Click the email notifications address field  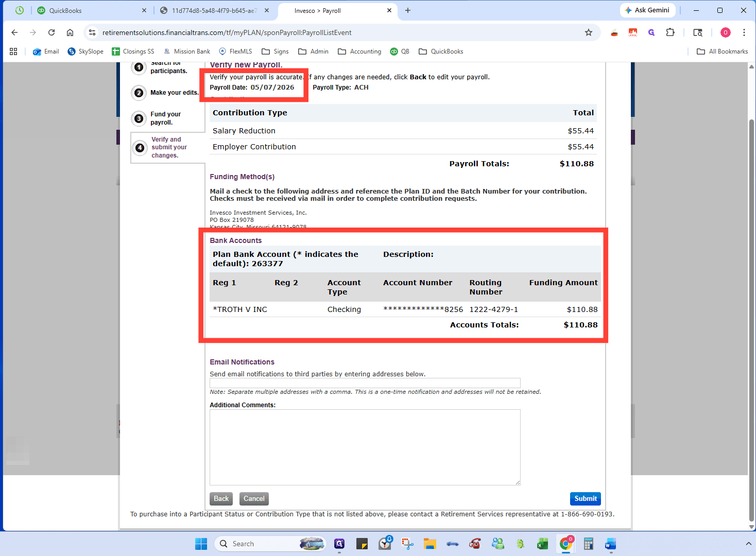coord(365,383)
